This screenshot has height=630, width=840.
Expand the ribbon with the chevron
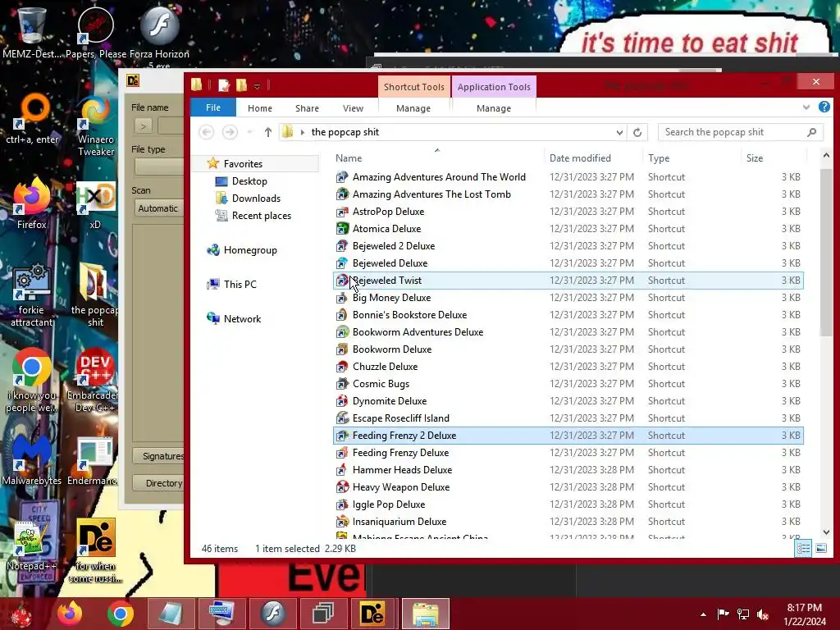pos(806,107)
